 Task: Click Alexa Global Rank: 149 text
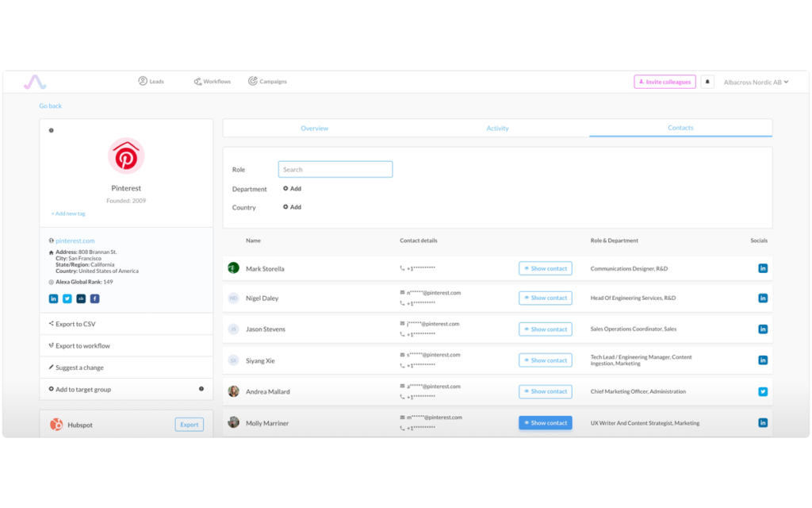coord(84,282)
